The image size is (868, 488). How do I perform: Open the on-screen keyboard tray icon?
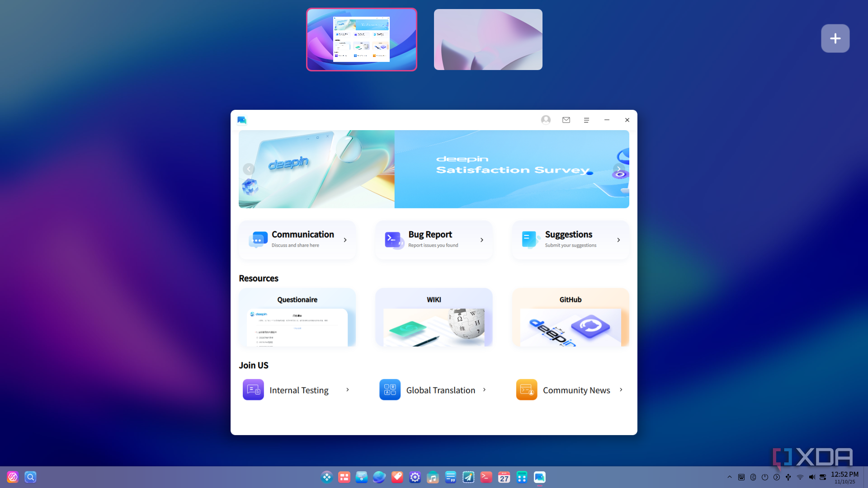741,477
